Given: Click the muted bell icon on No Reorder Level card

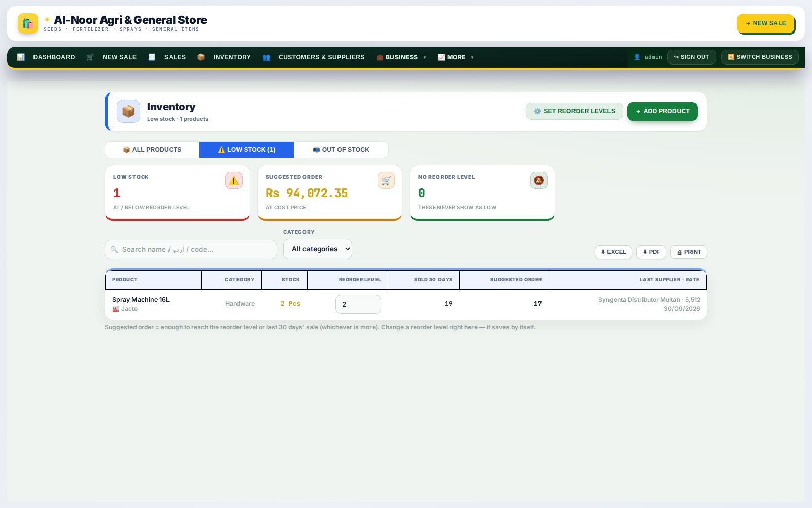Looking at the screenshot, I should tap(539, 180).
